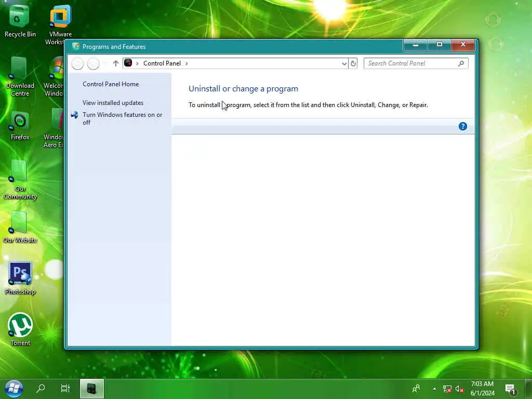
Task: Open the Action Center notifications icon
Action: (510, 390)
